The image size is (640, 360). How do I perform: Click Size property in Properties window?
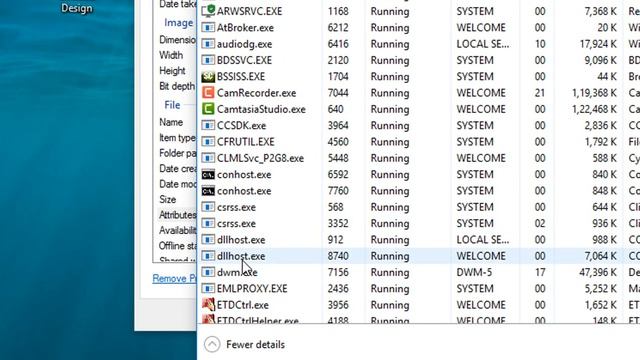click(168, 200)
